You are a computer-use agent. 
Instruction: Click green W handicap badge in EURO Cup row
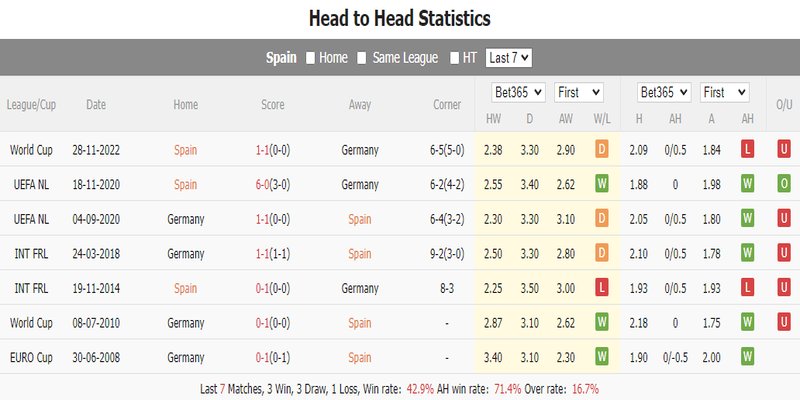pyautogui.click(x=747, y=357)
